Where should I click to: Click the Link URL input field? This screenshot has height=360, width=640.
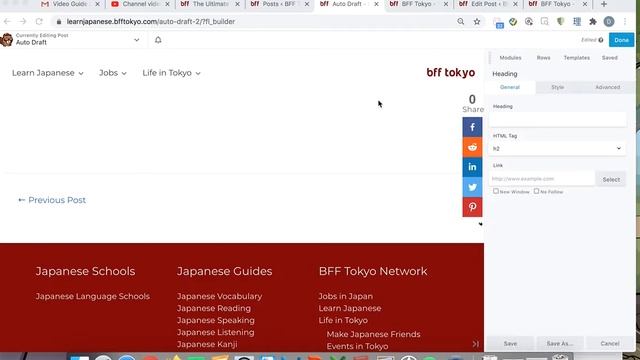[x=542, y=179]
